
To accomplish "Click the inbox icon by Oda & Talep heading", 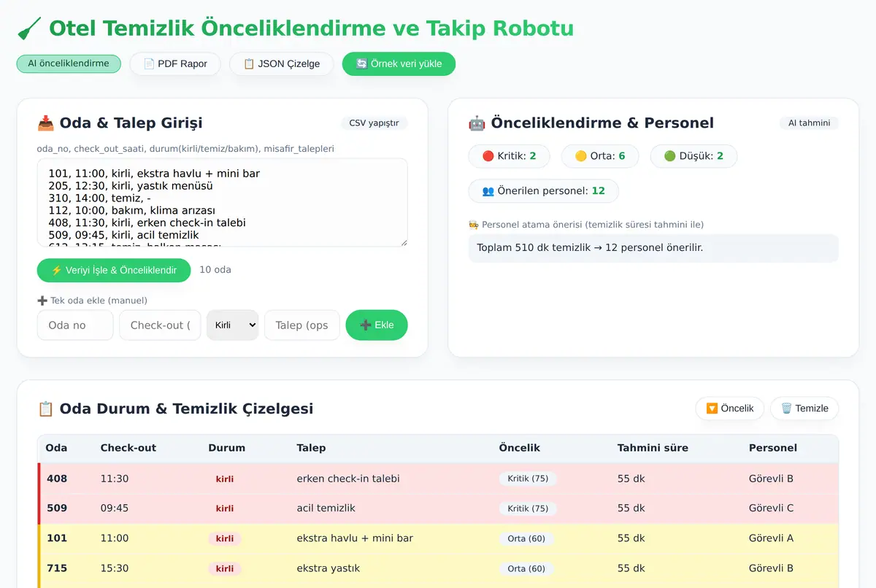I will tap(45, 123).
